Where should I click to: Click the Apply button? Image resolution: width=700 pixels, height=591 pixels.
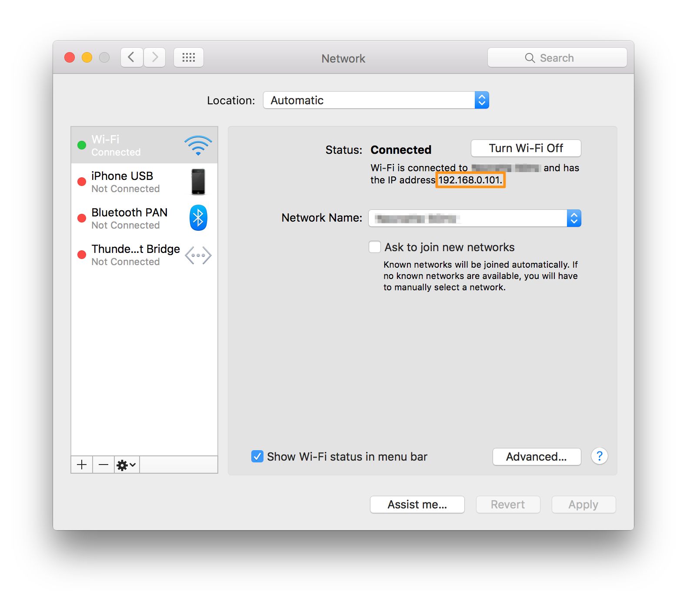point(583,505)
